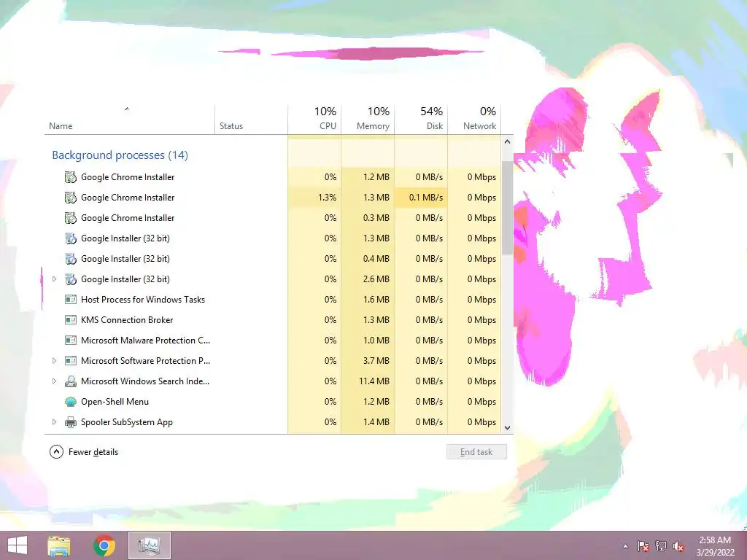The width and height of the screenshot is (747, 560).
Task: Expand the Spooler SubSystem App row
Action: [54, 422]
